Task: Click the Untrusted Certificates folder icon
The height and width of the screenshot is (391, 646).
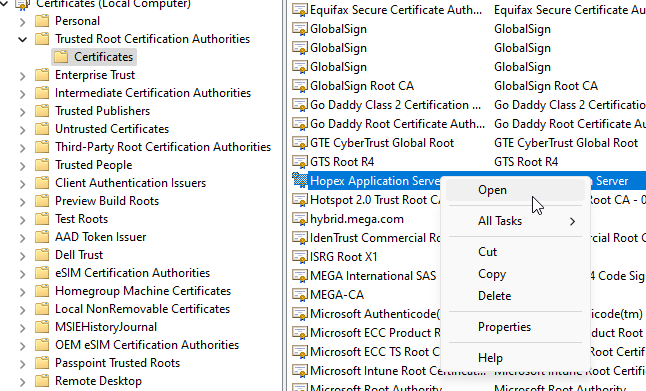Action: click(x=42, y=129)
